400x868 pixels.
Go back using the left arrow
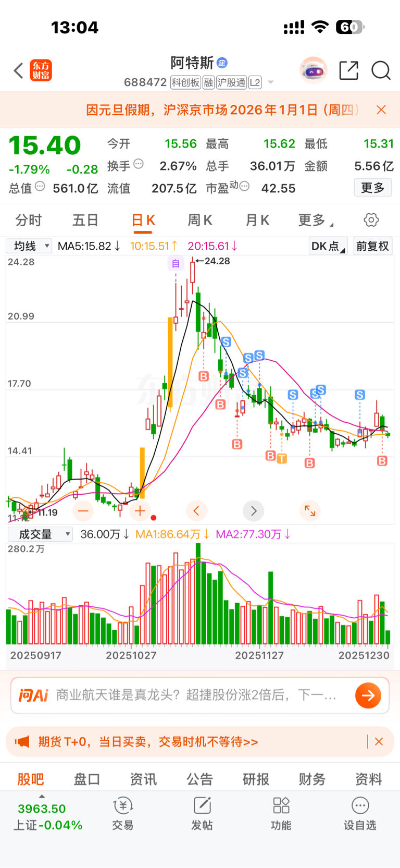[x=19, y=70]
